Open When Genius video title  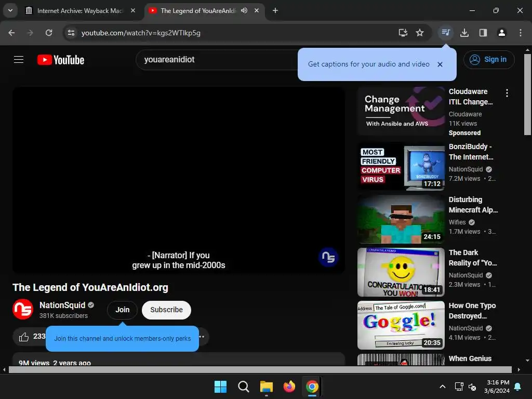point(470,358)
